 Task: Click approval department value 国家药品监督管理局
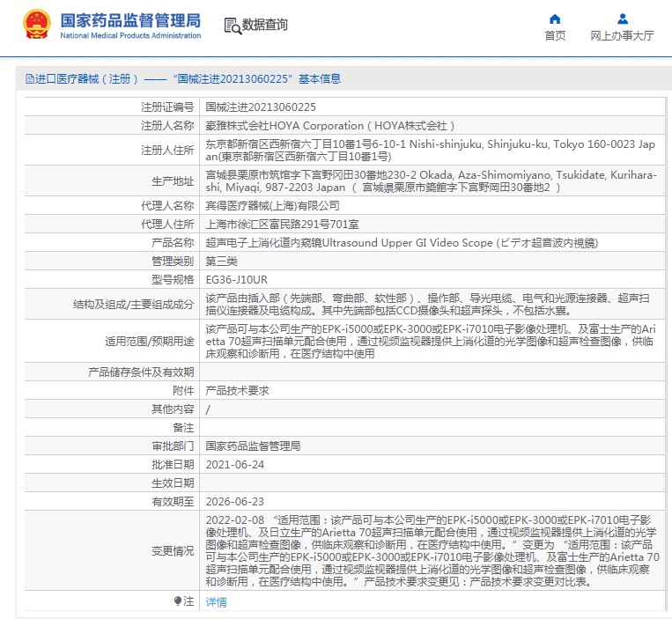(254, 446)
